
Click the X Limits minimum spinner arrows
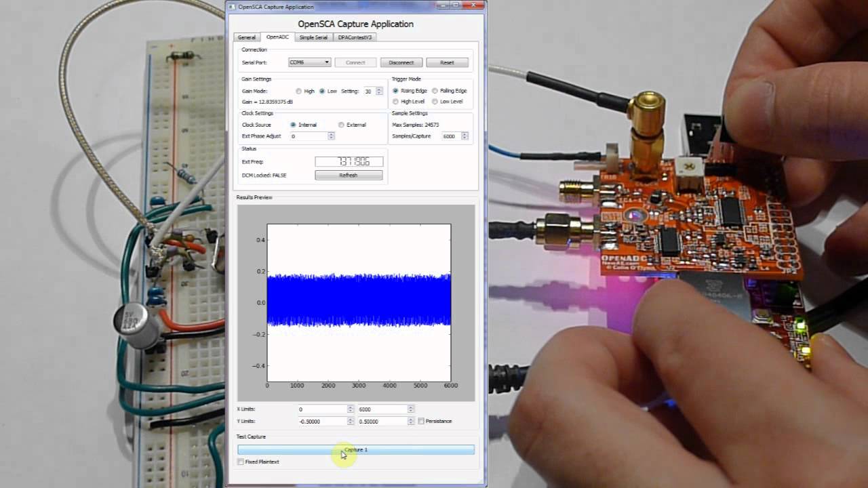351,409
